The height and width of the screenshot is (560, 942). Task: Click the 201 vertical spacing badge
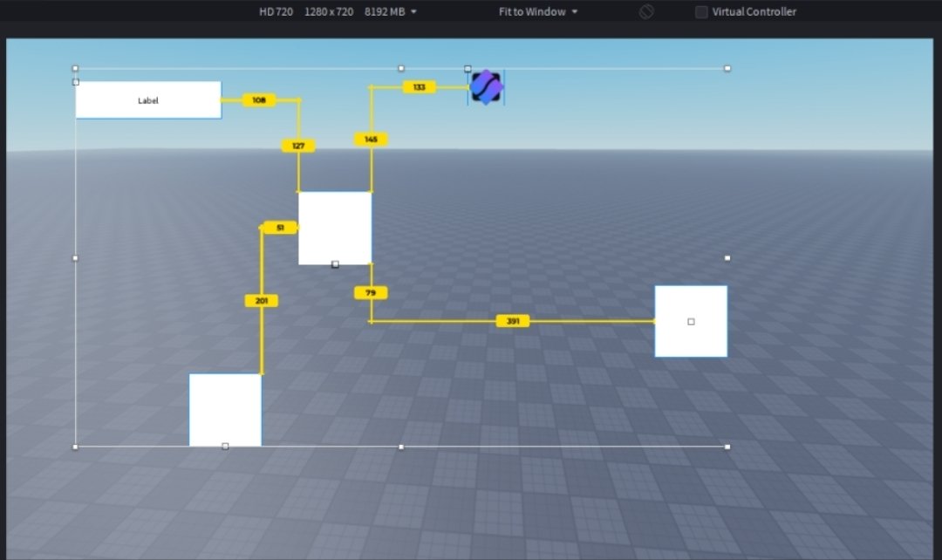pyautogui.click(x=261, y=300)
